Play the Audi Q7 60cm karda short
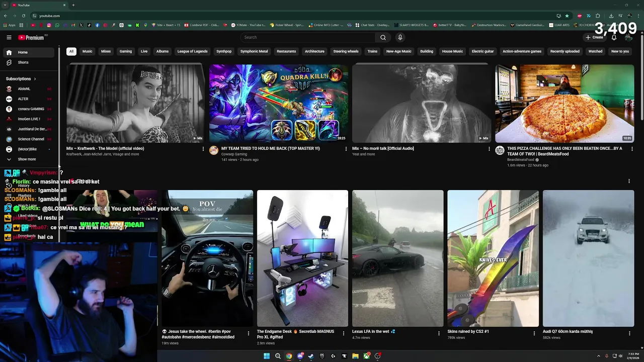Screen dimensions: 644x362 tap(588, 258)
